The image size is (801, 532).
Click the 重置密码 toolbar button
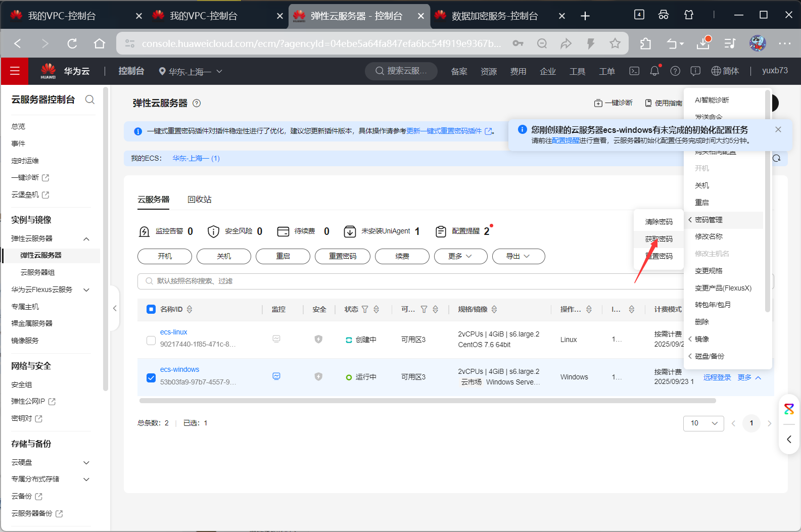pos(343,256)
